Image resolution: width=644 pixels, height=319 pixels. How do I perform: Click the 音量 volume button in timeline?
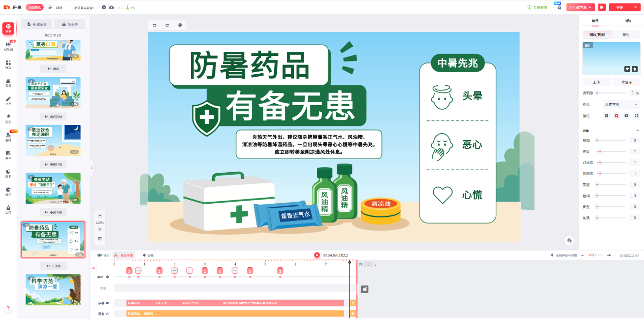[x=148, y=255]
